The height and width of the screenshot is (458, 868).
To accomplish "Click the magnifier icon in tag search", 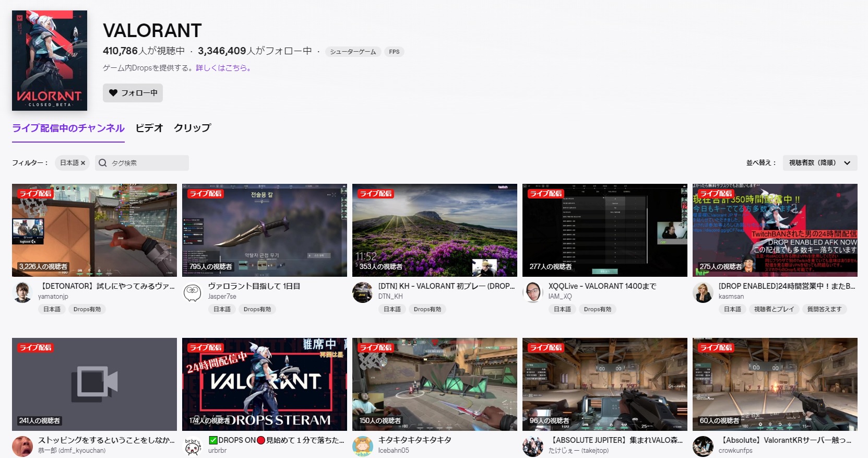I will (x=103, y=163).
